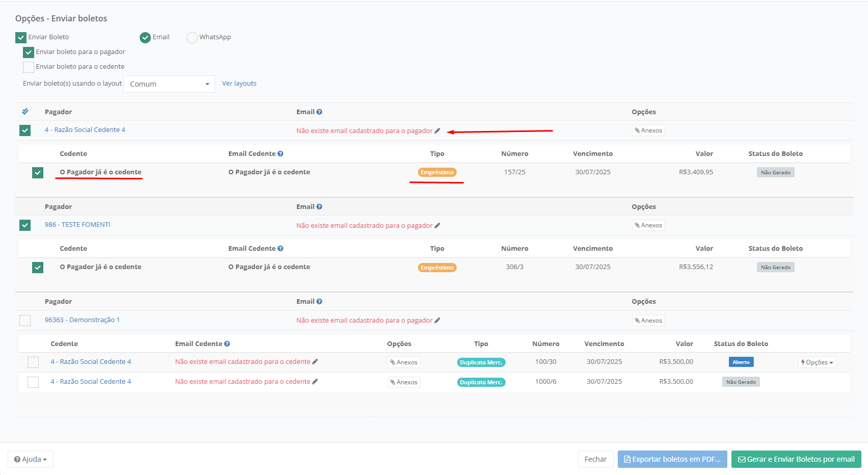Screen dimensions: 868x475
Task: Click help icon next to Email Cedente header in first table
Action: tap(280, 154)
